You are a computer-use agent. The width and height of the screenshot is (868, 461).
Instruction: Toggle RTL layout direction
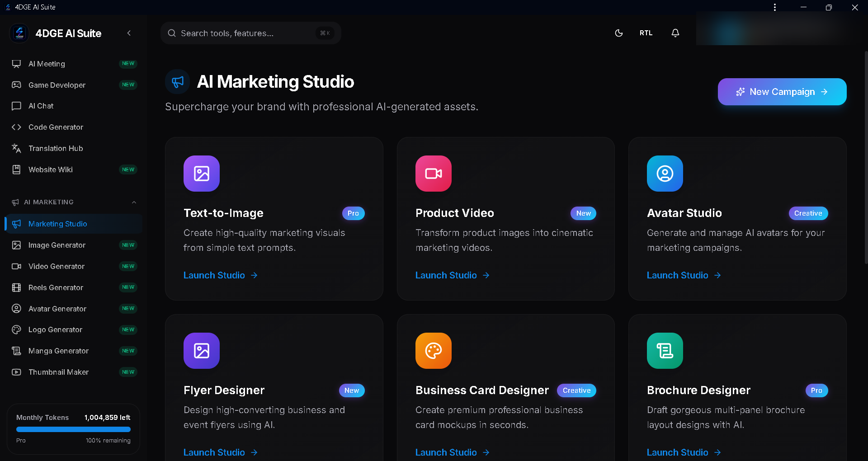click(646, 33)
